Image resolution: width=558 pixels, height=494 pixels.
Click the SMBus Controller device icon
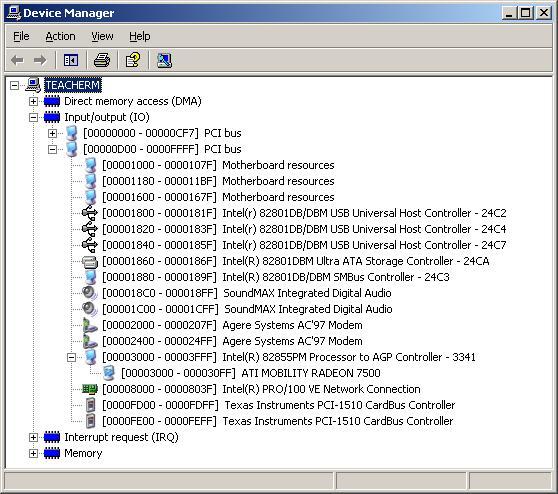coord(90,277)
